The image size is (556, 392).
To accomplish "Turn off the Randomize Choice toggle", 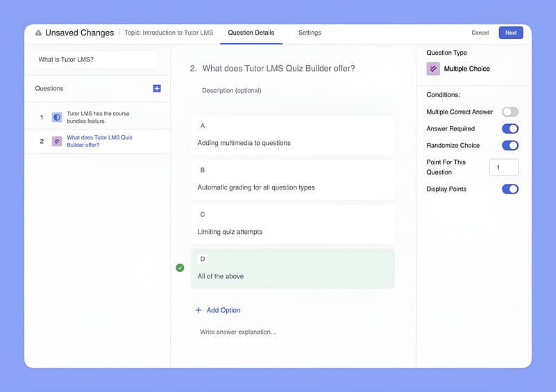I will pyautogui.click(x=510, y=145).
